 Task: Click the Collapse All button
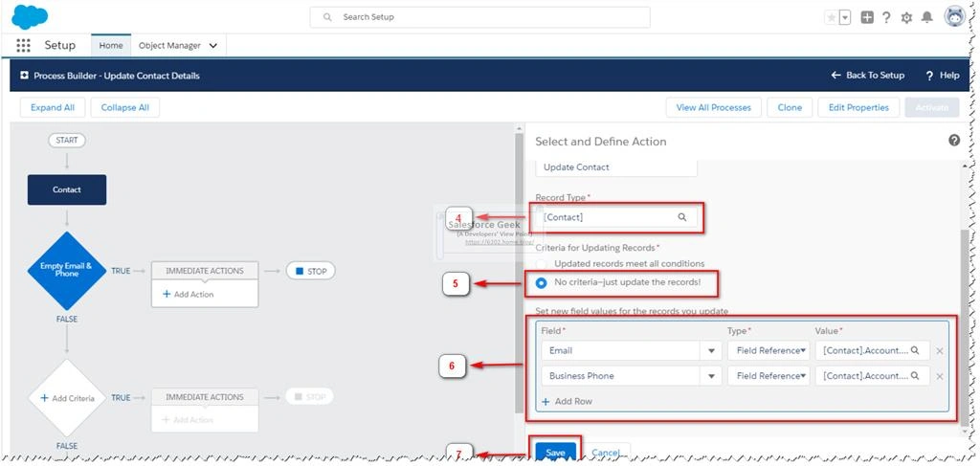(125, 107)
